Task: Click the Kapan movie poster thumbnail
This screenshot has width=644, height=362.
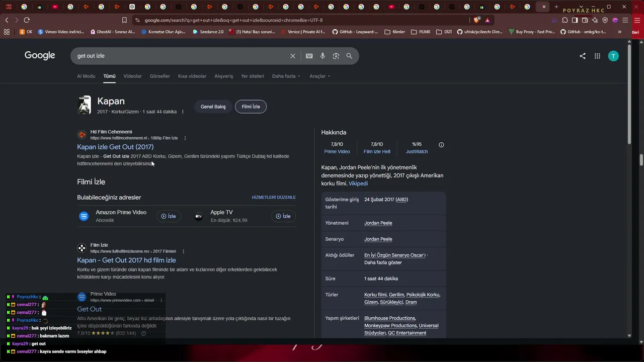Action: 84,105
